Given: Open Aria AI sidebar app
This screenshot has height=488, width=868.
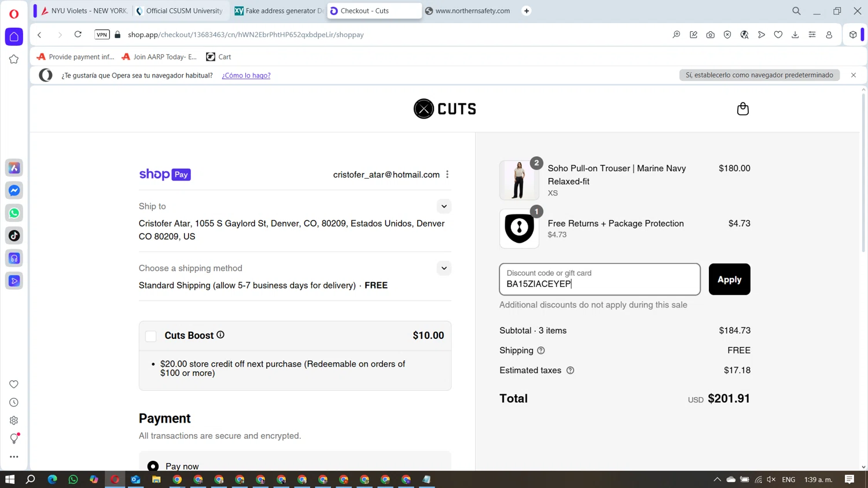Looking at the screenshot, I should pos(14,168).
